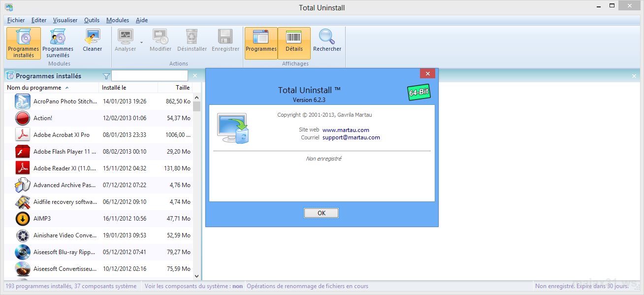Close the Programmes installés panel
Image resolution: width=644 pixels, height=295 pixels.
(195, 76)
